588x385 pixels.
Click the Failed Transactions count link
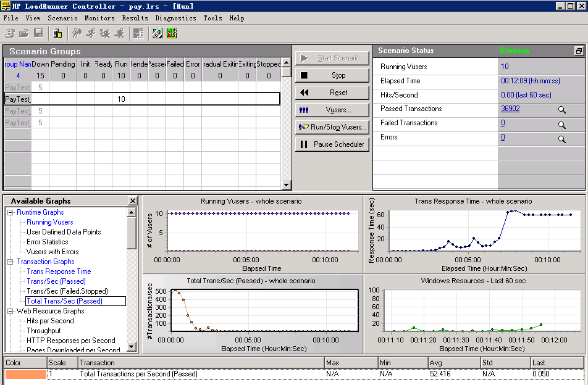pos(503,123)
